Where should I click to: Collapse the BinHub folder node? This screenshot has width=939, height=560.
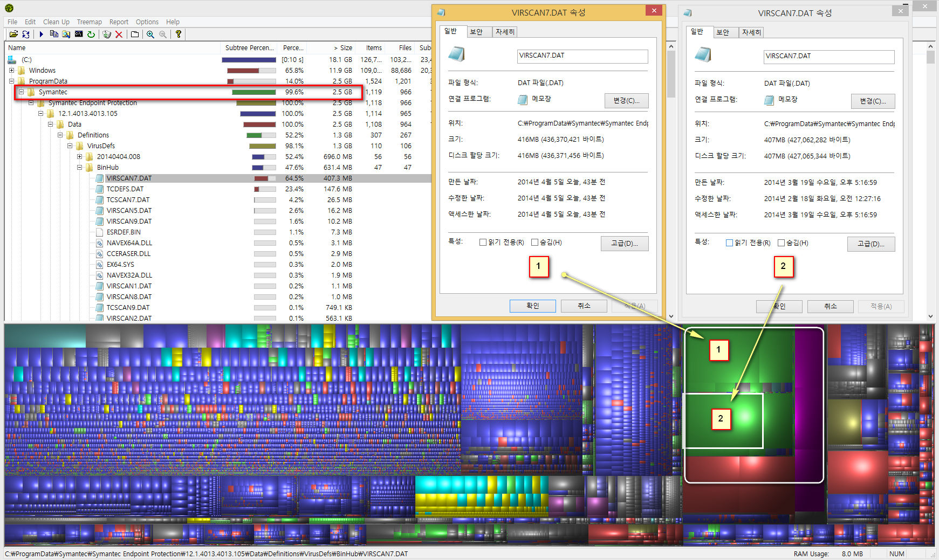[x=79, y=167]
